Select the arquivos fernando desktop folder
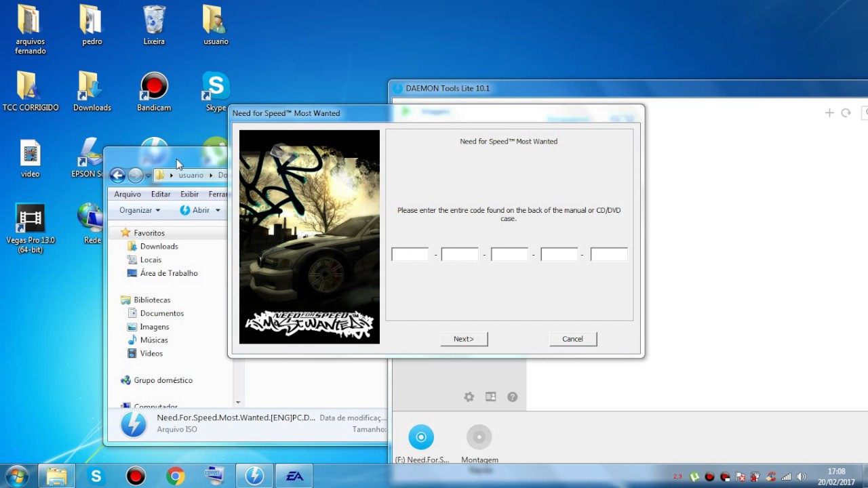 pos(31,30)
